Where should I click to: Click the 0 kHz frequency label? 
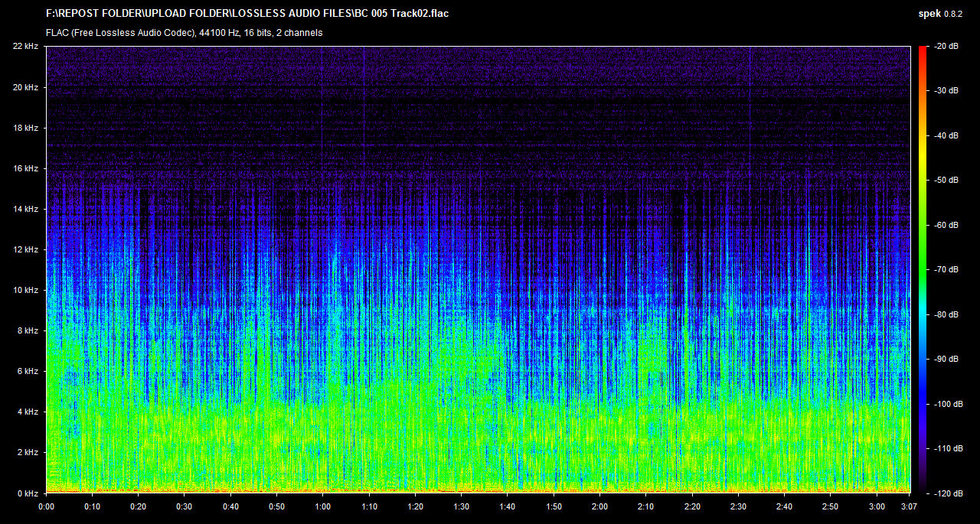coord(28,493)
